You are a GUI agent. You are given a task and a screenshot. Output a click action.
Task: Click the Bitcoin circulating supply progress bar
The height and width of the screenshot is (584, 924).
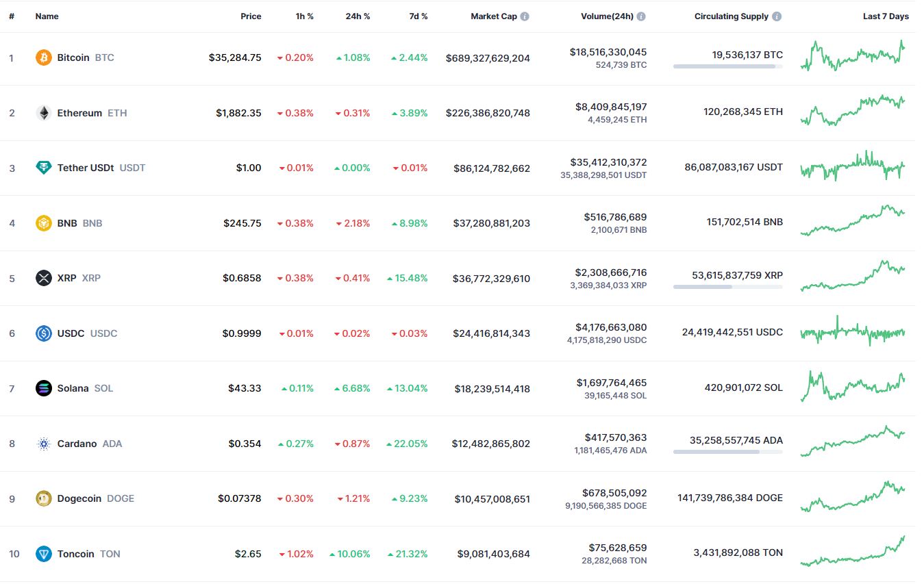pyautogui.click(x=727, y=66)
